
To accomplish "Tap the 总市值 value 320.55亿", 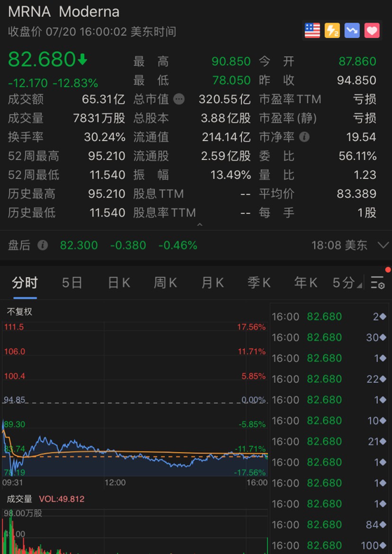I will pos(224,100).
